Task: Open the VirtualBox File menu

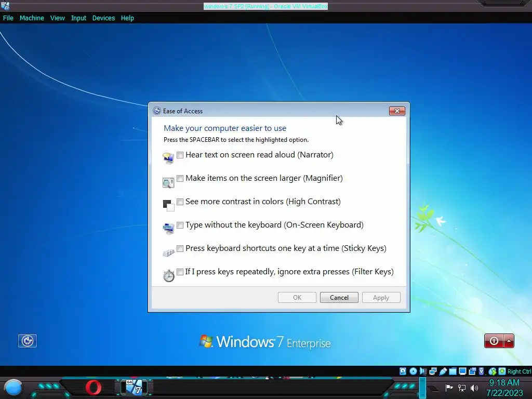Action: point(8,18)
